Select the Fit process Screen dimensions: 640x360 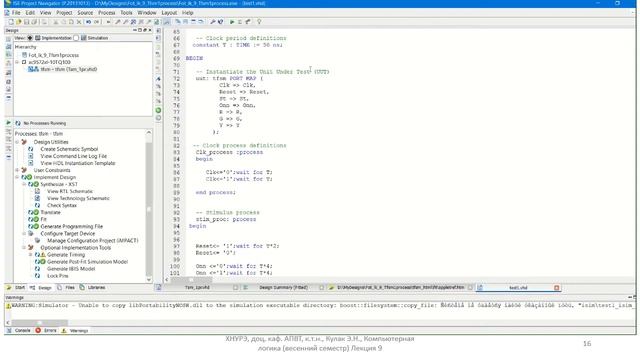tap(43, 220)
